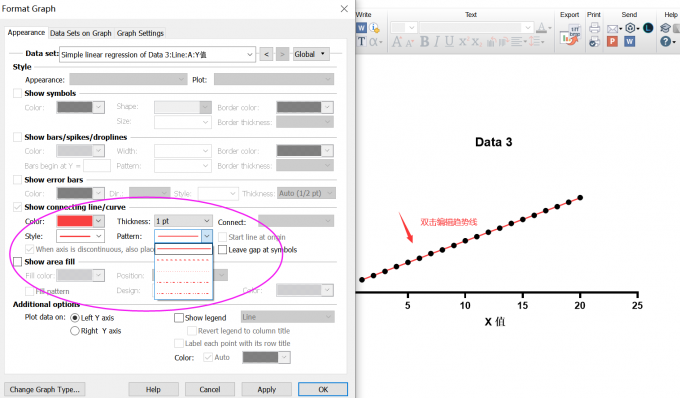Check Show legend option
Image resolution: width=680 pixels, height=398 pixels.
[x=179, y=318]
